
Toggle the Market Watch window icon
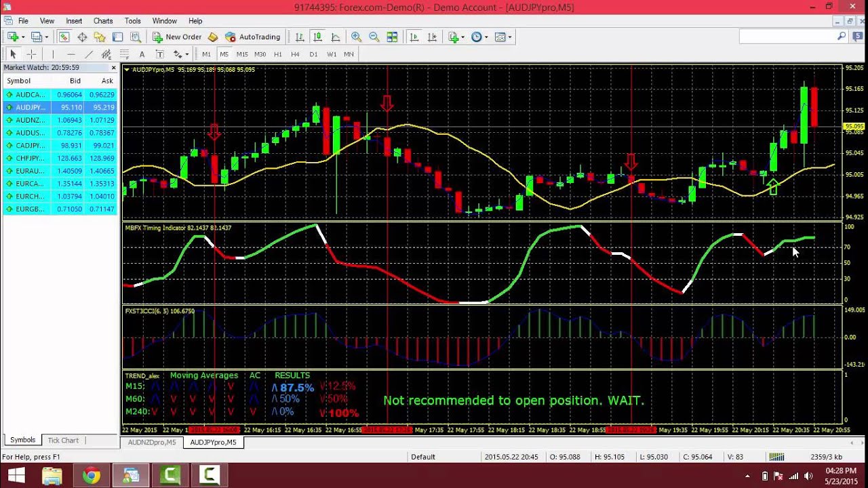(64, 37)
